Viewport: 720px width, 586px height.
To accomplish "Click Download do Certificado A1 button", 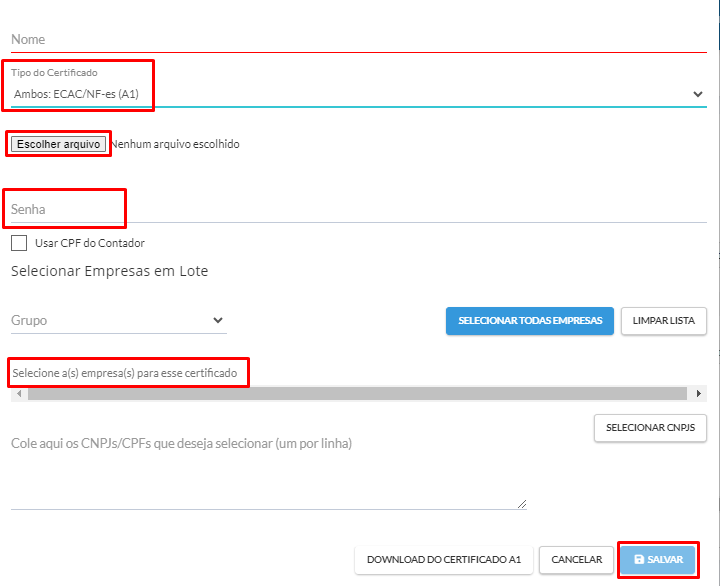I will [x=444, y=559].
